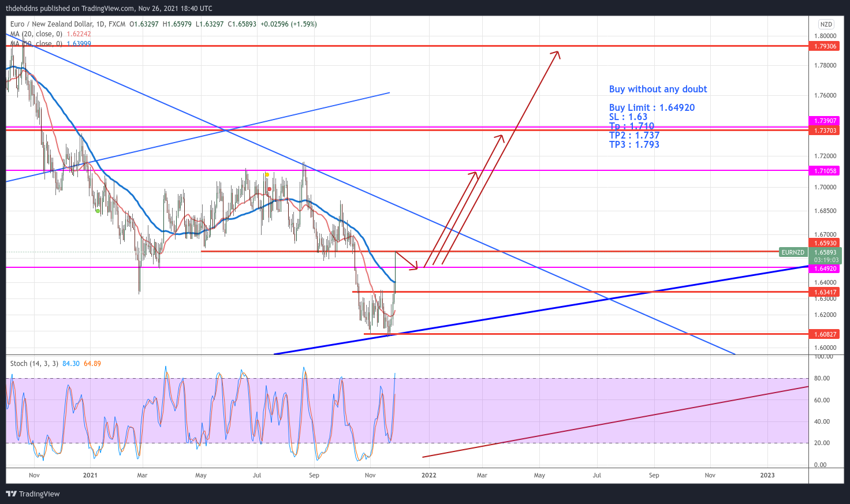Select the 'TP2 : 1.737' text line
The image size is (850, 504).
(634, 135)
